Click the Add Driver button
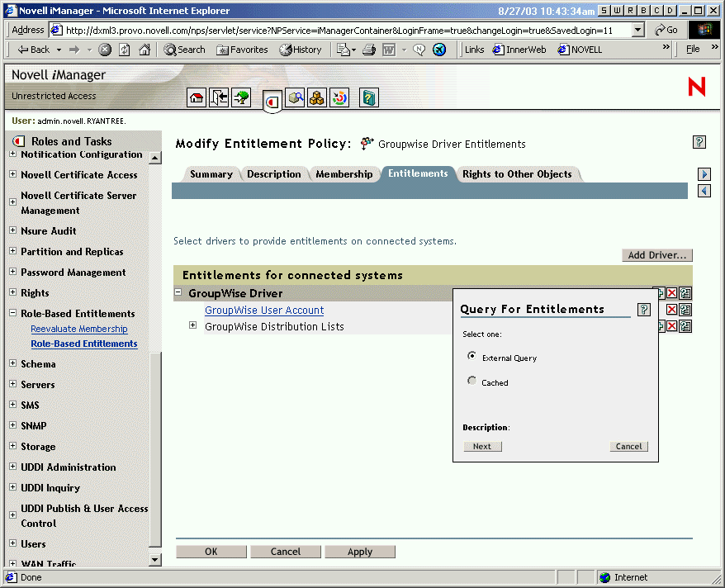The height and width of the screenshot is (588, 725). pyautogui.click(x=656, y=255)
